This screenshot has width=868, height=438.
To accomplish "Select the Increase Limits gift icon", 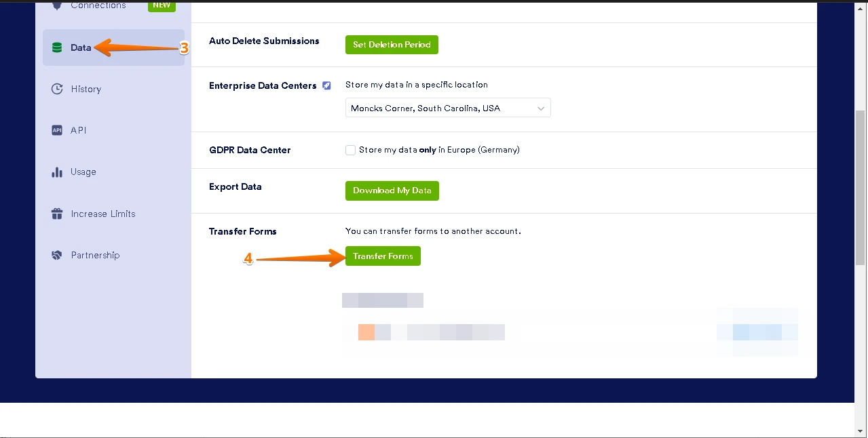I will (x=57, y=214).
